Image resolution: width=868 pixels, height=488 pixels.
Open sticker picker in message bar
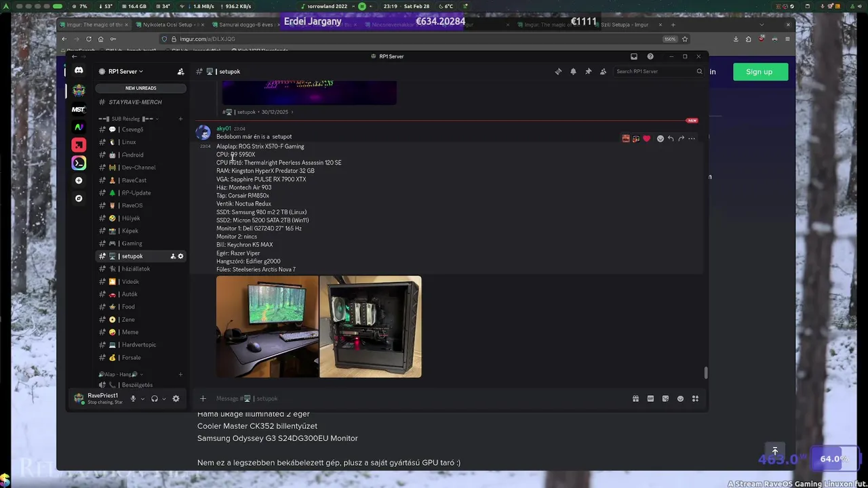pyautogui.click(x=665, y=399)
